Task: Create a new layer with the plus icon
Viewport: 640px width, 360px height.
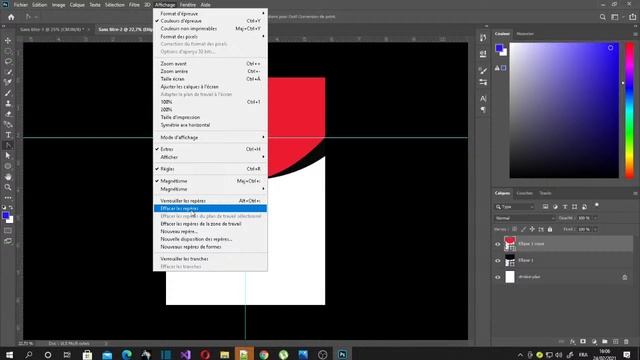Action: click(x=616, y=341)
